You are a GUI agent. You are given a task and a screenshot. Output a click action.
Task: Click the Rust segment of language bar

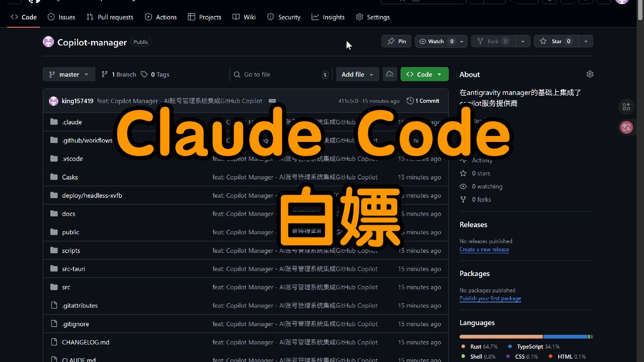pos(501,337)
